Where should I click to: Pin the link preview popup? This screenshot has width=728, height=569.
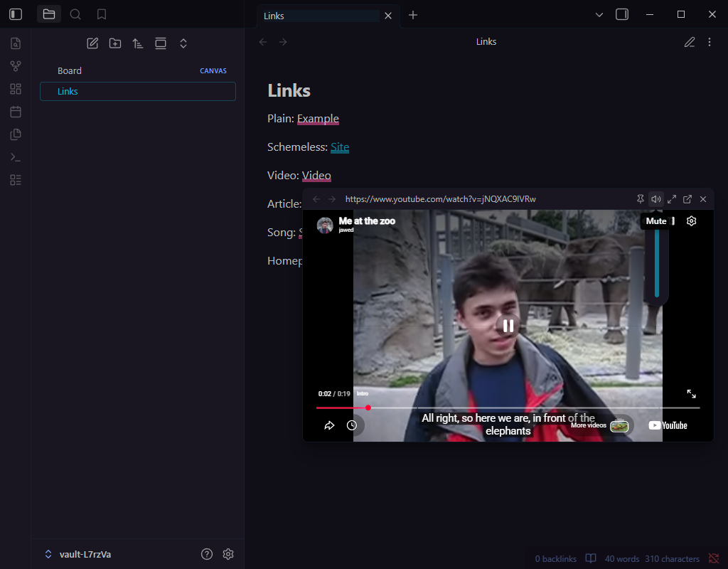[x=641, y=199]
